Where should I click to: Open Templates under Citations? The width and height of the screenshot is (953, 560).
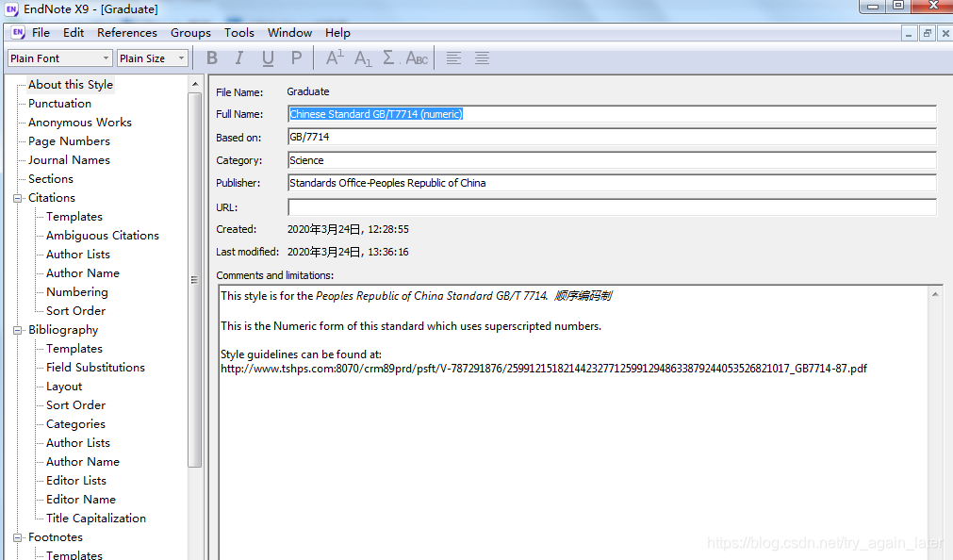[74, 217]
